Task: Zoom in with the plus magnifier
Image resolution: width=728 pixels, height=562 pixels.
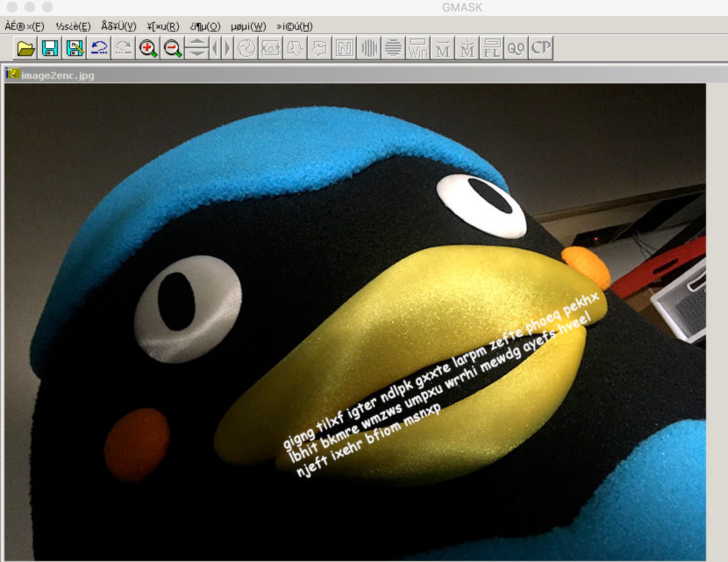Action: (148, 48)
